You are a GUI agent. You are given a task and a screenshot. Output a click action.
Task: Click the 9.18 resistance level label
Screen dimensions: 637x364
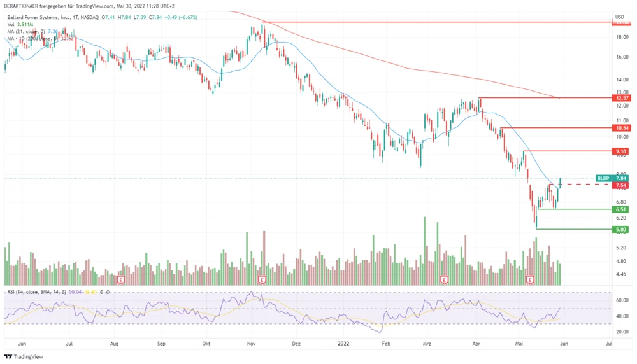pyautogui.click(x=621, y=151)
